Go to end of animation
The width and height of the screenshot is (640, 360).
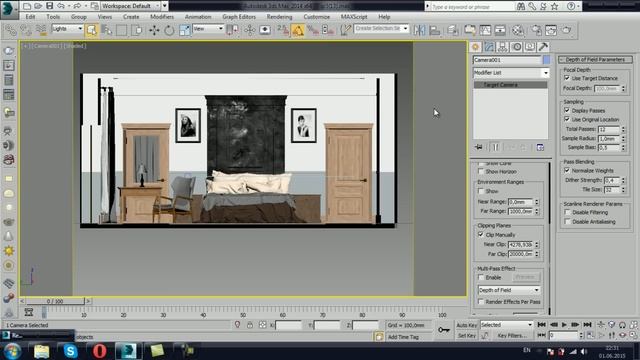click(587, 324)
